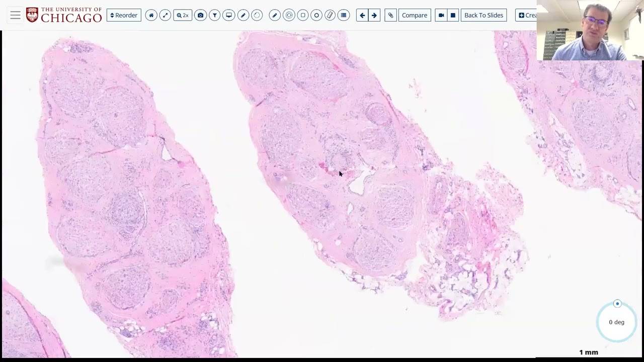The height and width of the screenshot is (362, 644).
Task: Click the Compare button
Action: (415, 15)
